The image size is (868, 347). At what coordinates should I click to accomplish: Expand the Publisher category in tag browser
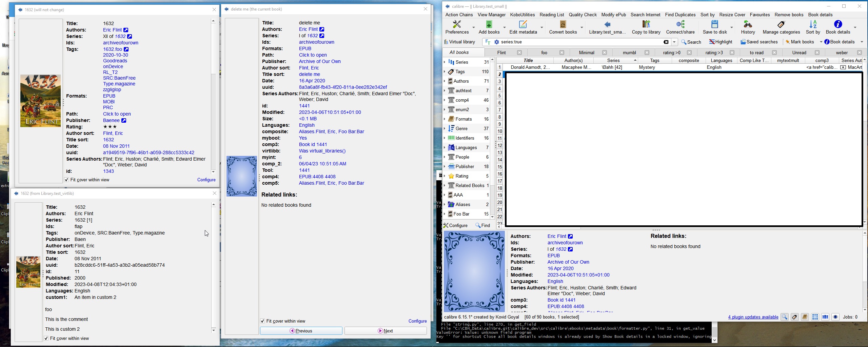click(445, 166)
